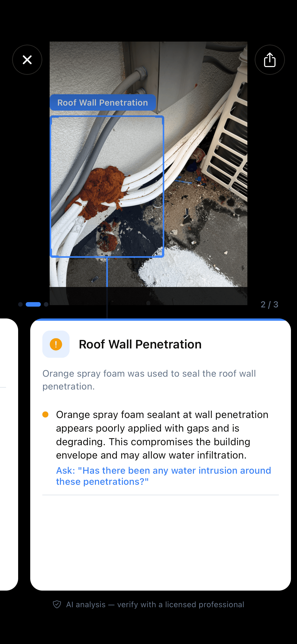Tap the spray foam summary description
The image size is (297, 644).
point(149,380)
